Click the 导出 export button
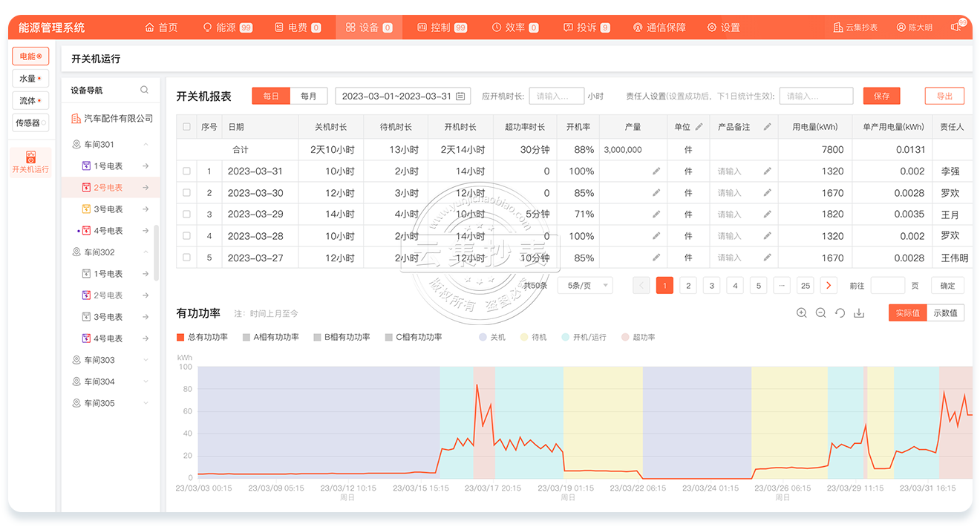 pos(944,96)
